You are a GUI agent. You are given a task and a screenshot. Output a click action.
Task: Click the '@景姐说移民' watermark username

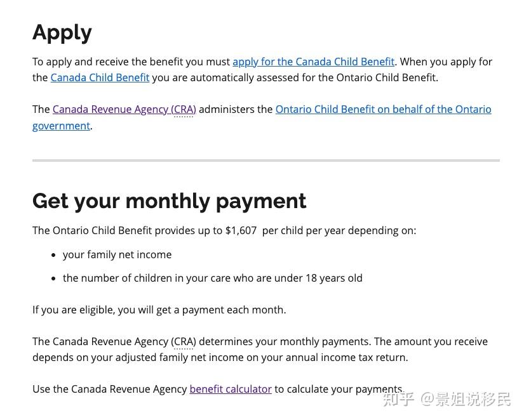click(466, 400)
